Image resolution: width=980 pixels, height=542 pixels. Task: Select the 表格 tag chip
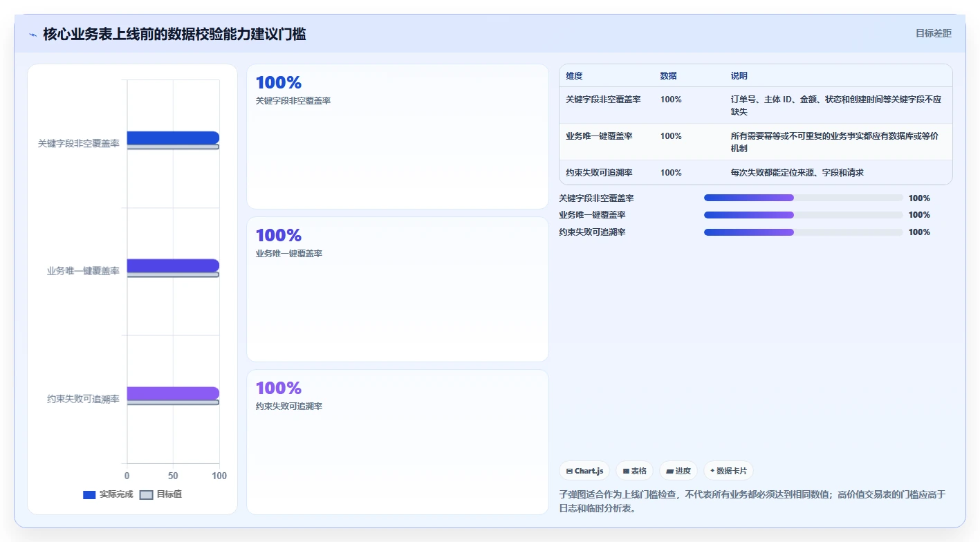coord(634,471)
